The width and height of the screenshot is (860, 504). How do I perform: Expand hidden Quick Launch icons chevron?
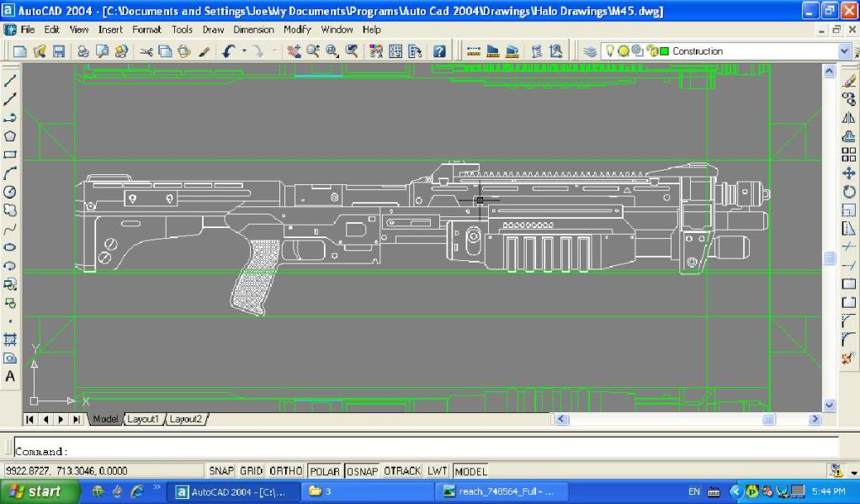click(x=157, y=486)
